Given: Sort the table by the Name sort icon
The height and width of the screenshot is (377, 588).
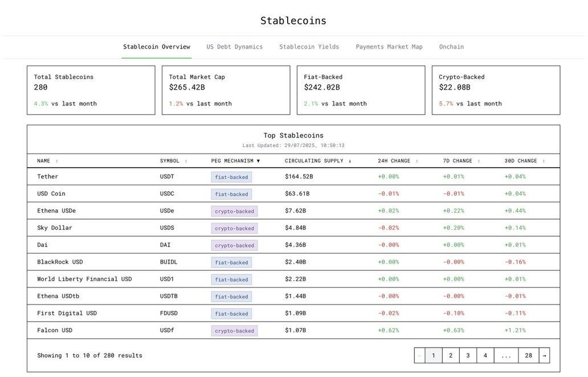Looking at the screenshot, I should click(56, 161).
